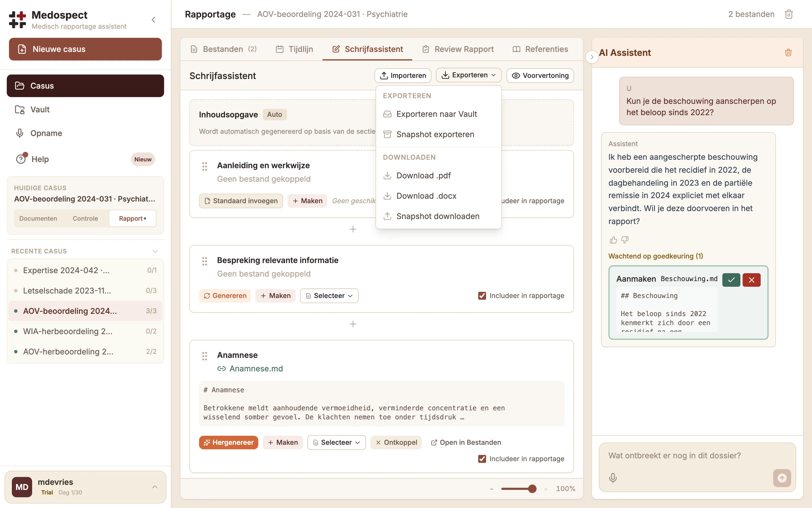
Task: Create a Nieuwe casus
Action: coord(85,49)
